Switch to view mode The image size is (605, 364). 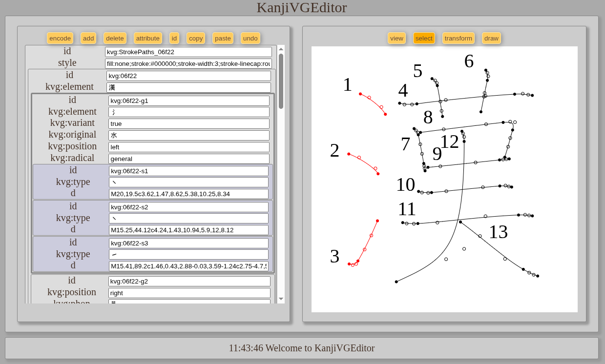(x=396, y=38)
